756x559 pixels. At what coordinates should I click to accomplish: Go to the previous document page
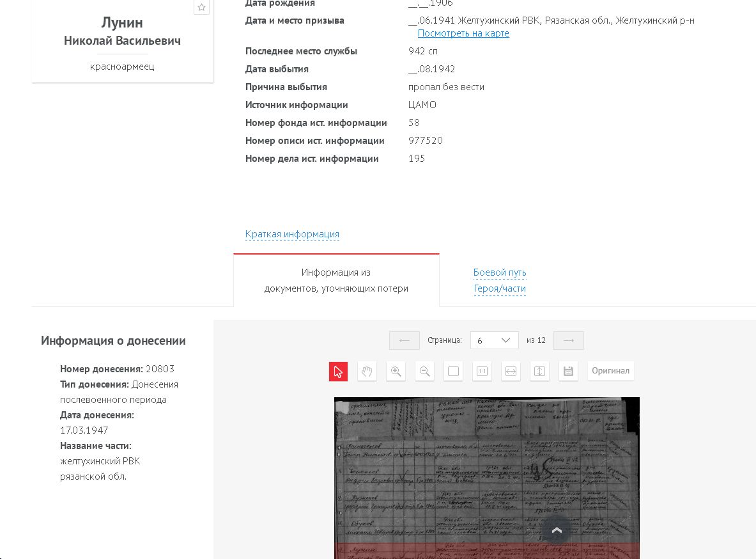click(404, 340)
